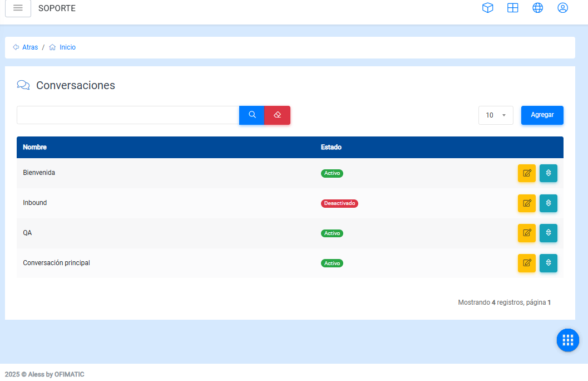Clear search with the red eraser button
The width and height of the screenshot is (588, 381).
coord(277,115)
